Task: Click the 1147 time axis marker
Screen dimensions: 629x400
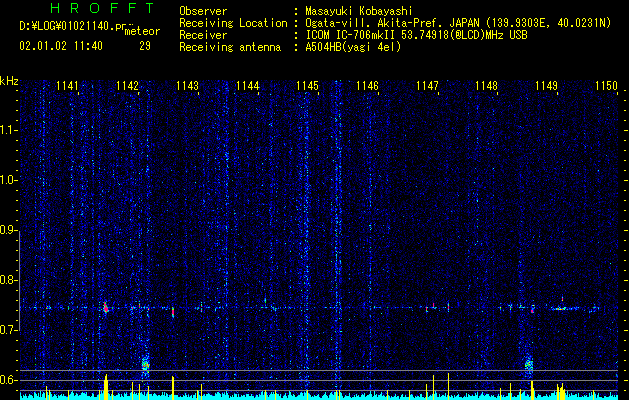Action: (427, 85)
